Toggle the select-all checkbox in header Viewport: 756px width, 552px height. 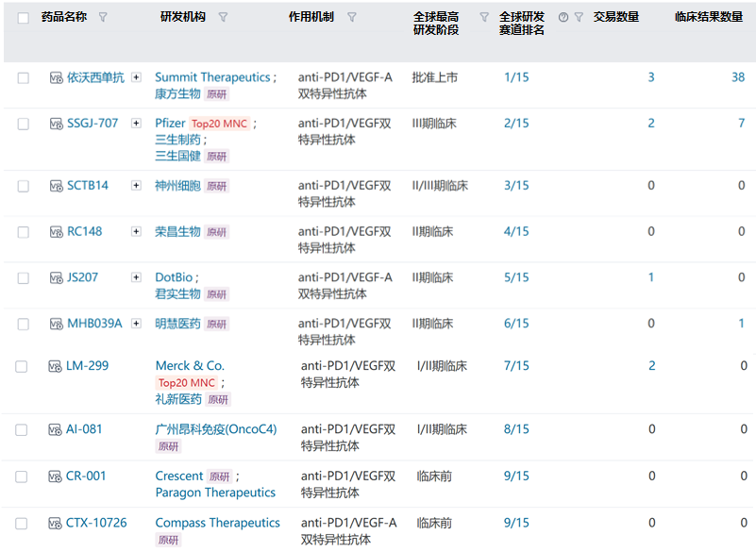tap(24, 18)
